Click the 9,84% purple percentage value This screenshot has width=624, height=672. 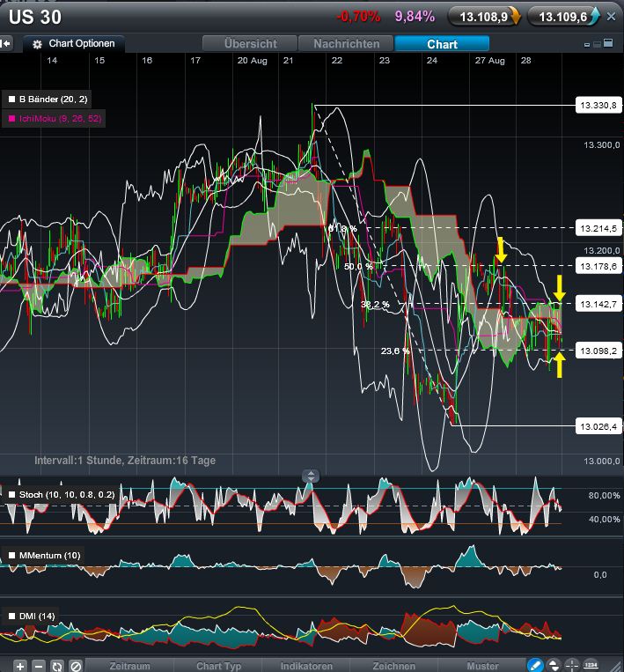coord(415,17)
